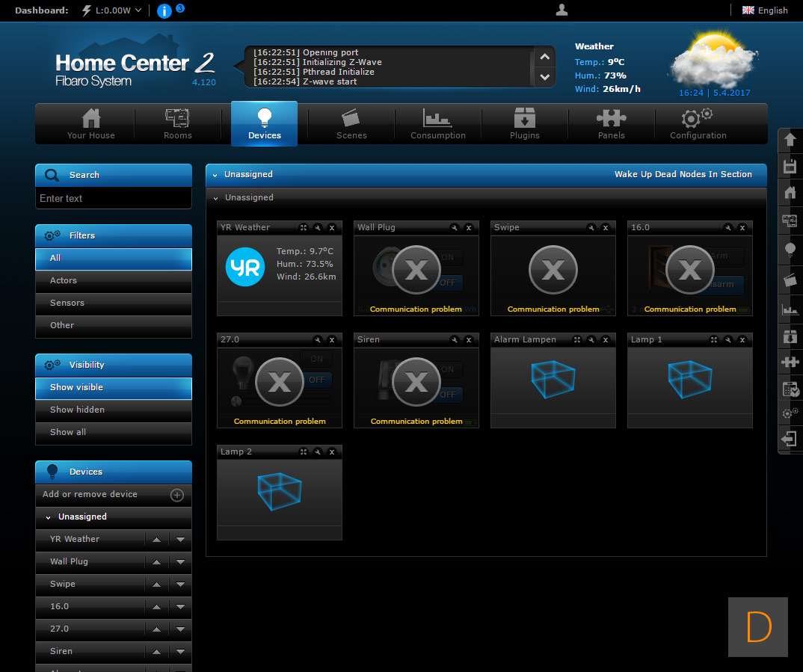Open the Plugins tab

pos(524,124)
